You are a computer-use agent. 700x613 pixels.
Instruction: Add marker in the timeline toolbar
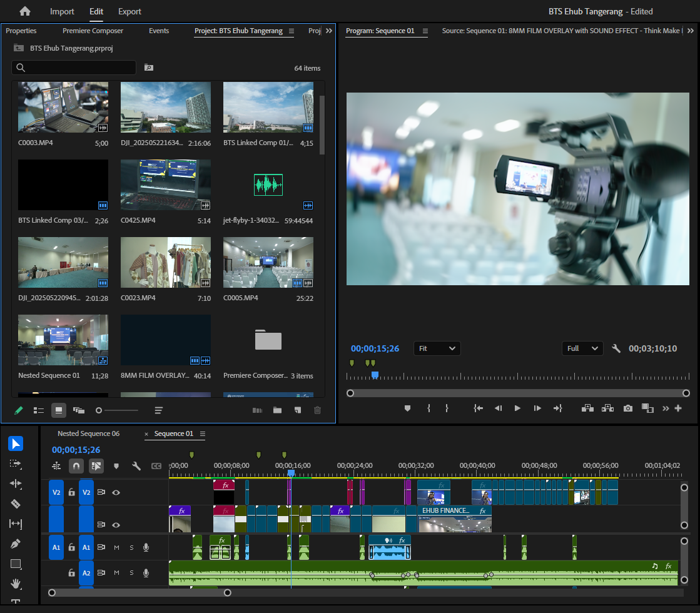tap(116, 466)
